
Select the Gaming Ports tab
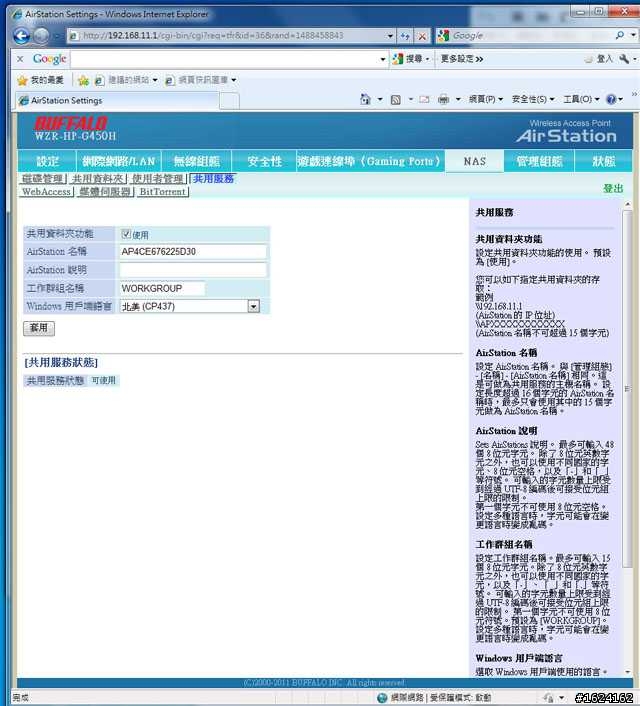click(369, 161)
